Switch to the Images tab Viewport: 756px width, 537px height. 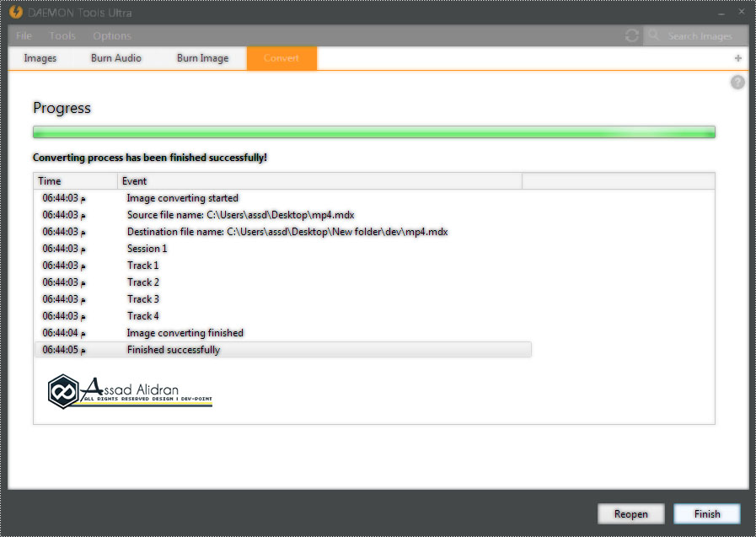(40, 58)
